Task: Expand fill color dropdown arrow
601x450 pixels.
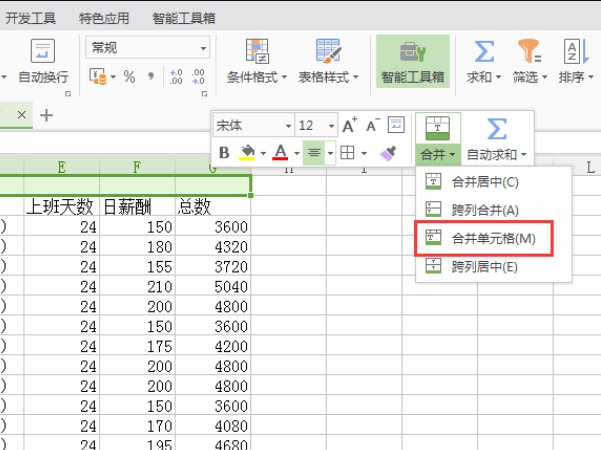Action: point(263,153)
